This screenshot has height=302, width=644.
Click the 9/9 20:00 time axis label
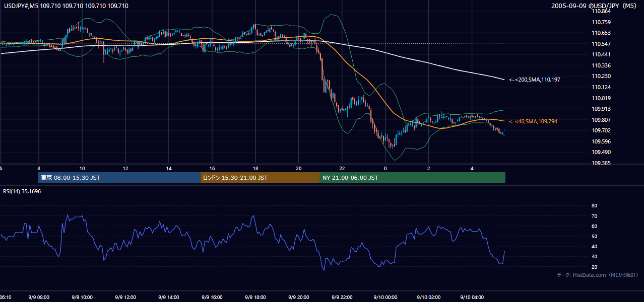tap(299, 297)
